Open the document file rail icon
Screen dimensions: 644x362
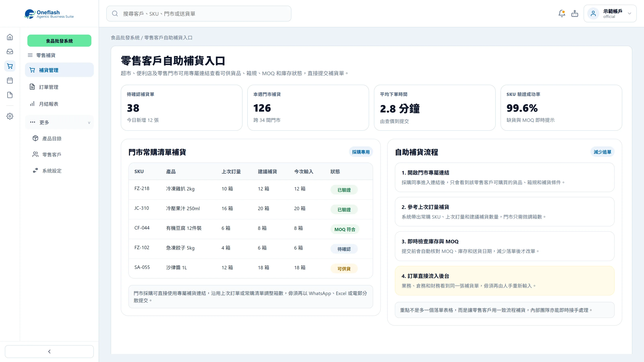tap(10, 95)
